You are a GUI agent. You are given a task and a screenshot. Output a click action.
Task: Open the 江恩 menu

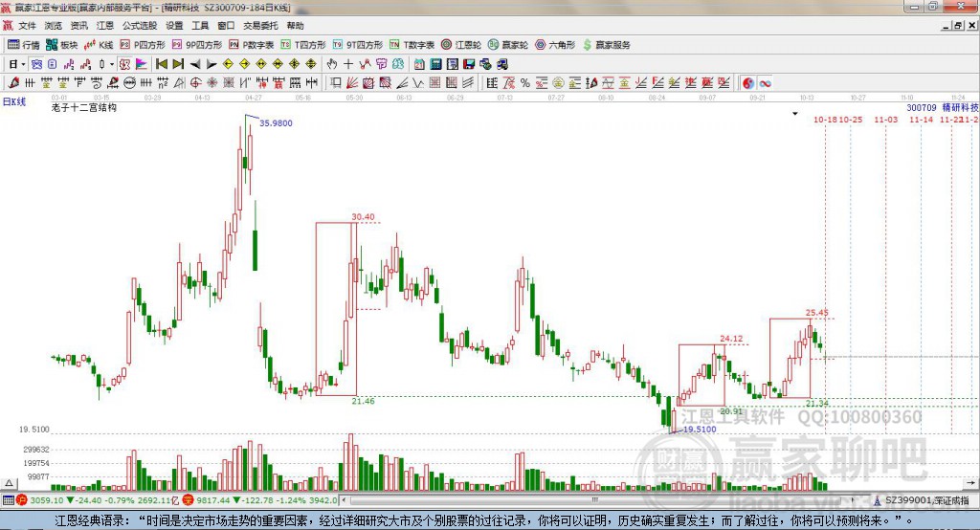point(105,26)
